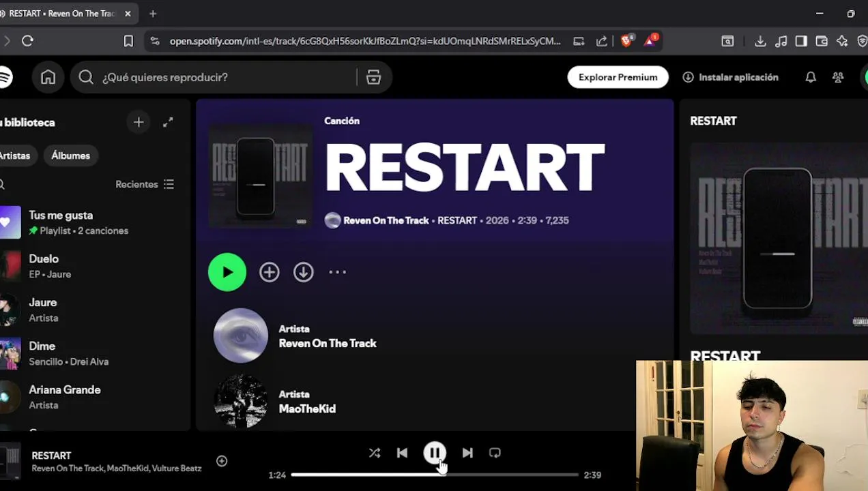Click RESTART album link in song metadata

pos(457,220)
